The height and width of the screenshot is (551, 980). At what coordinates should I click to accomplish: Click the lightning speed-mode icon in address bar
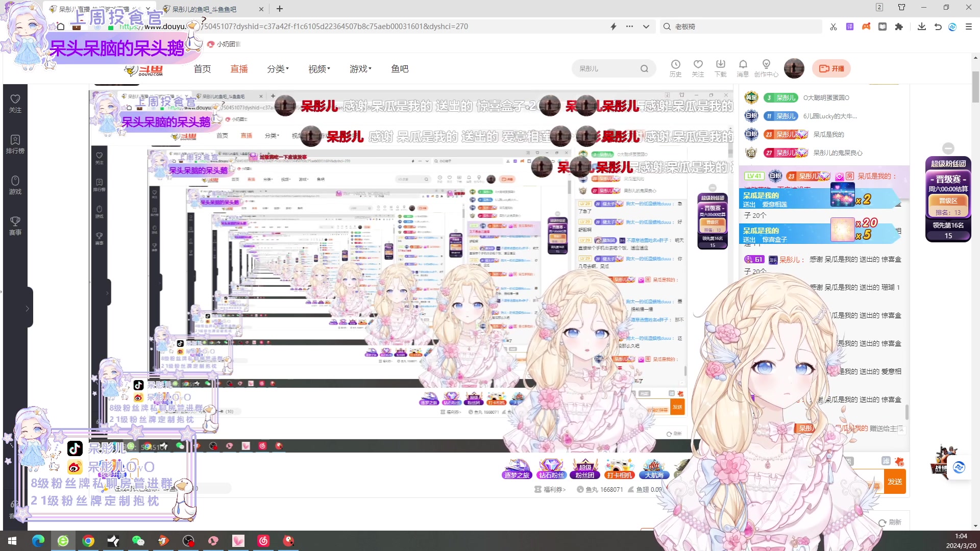click(x=614, y=27)
